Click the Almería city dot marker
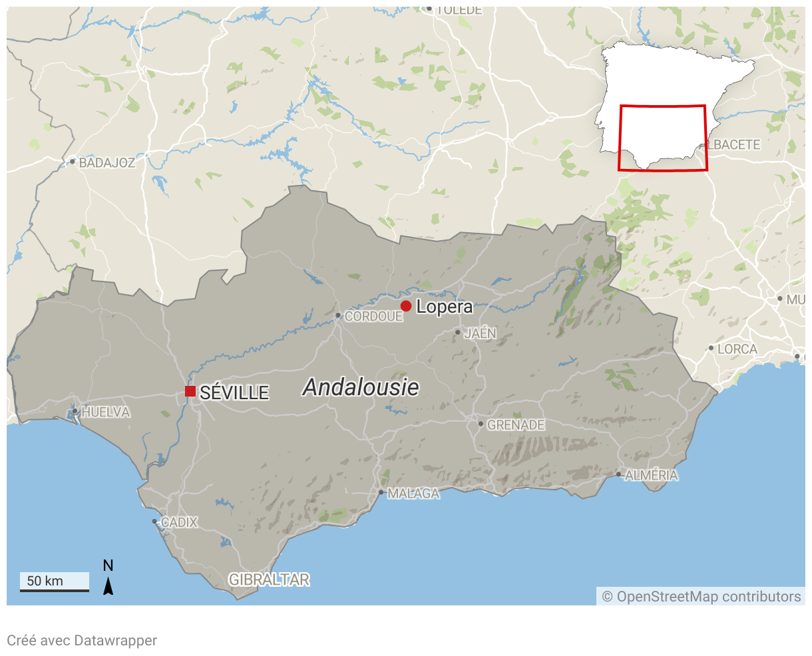Image resolution: width=812 pixels, height=656 pixels. (618, 474)
